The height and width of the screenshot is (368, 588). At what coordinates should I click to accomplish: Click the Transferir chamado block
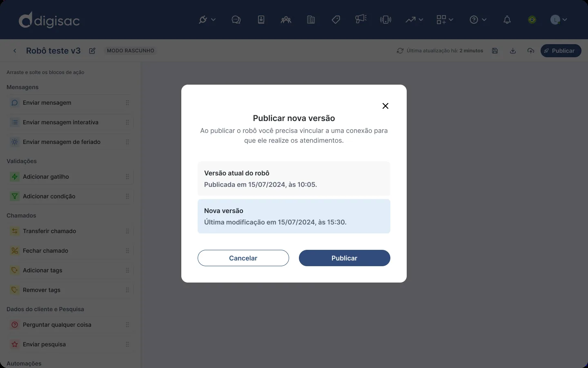[x=70, y=231]
